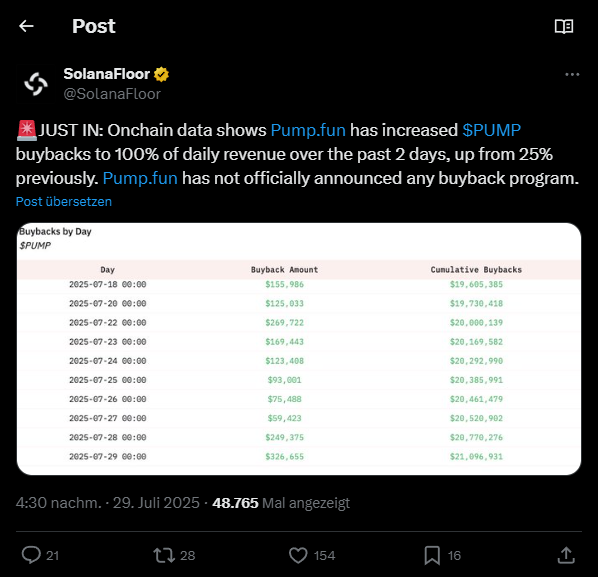The width and height of the screenshot is (598, 577).
Task: Open reader view book icon
Action: click(x=564, y=26)
